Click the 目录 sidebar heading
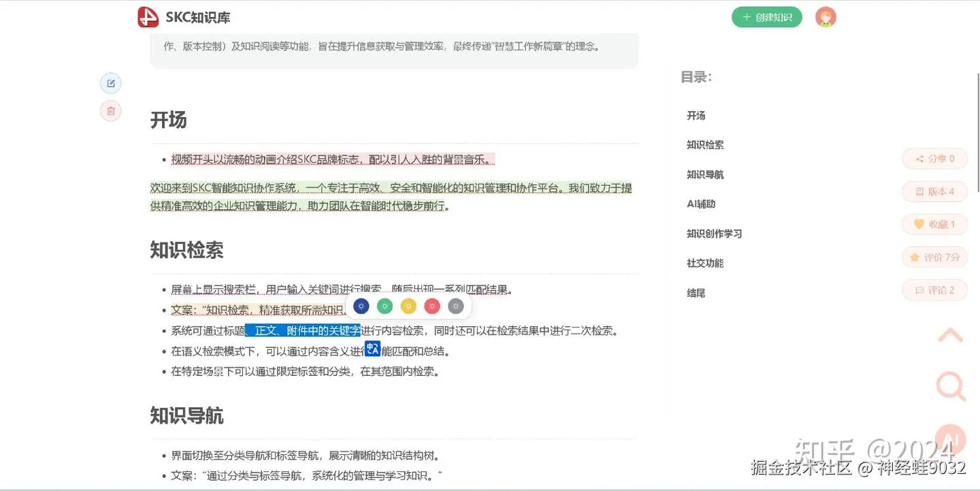Image resolution: width=980 pixels, height=491 pixels. pyautogui.click(x=696, y=77)
